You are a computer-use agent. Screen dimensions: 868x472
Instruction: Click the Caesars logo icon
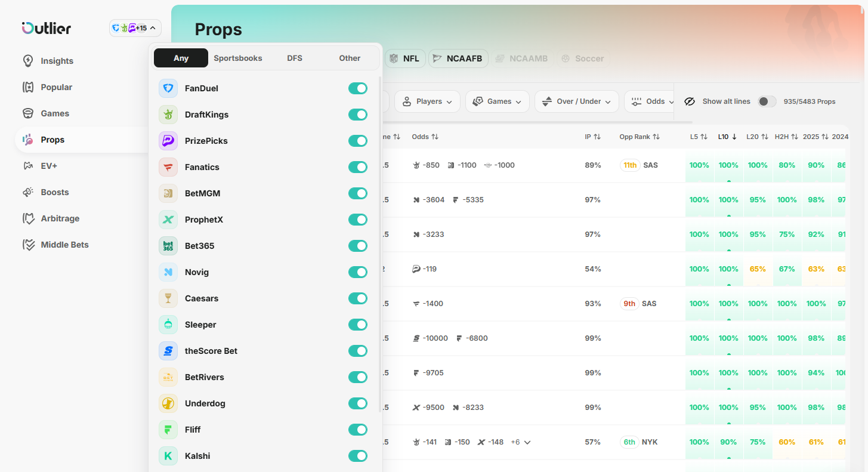(168, 298)
